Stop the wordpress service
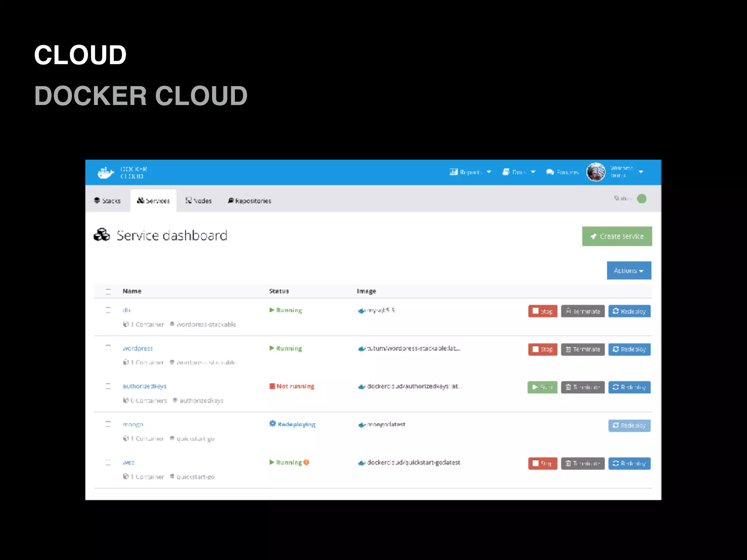The width and height of the screenshot is (747, 560). (x=543, y=349)
